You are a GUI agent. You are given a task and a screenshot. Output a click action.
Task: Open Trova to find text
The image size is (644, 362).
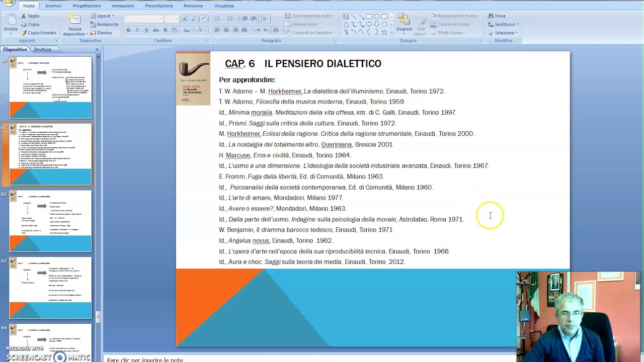pyautogui.click(x=496, y=16)
